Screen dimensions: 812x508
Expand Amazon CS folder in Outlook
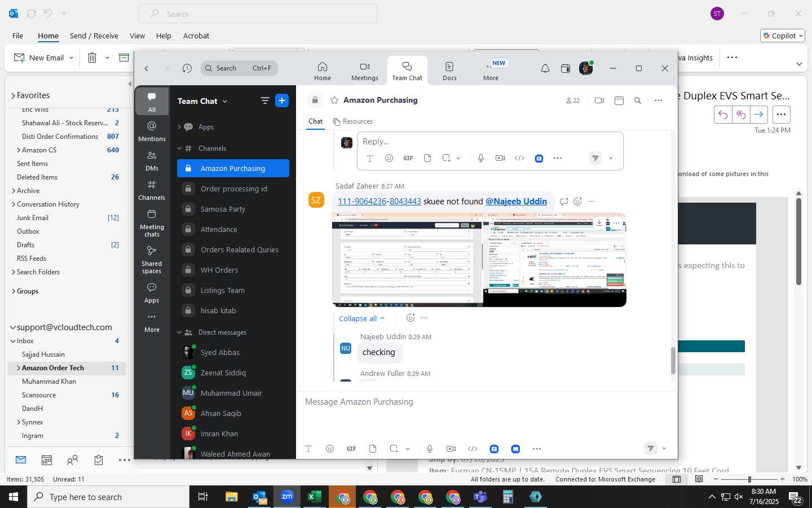[x=19, y=150]
